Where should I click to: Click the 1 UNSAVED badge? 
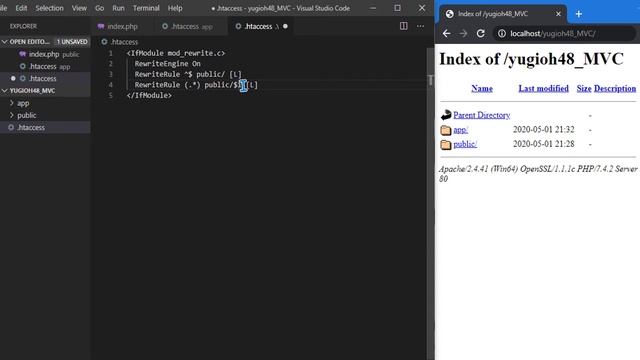[x=72, y=42]
